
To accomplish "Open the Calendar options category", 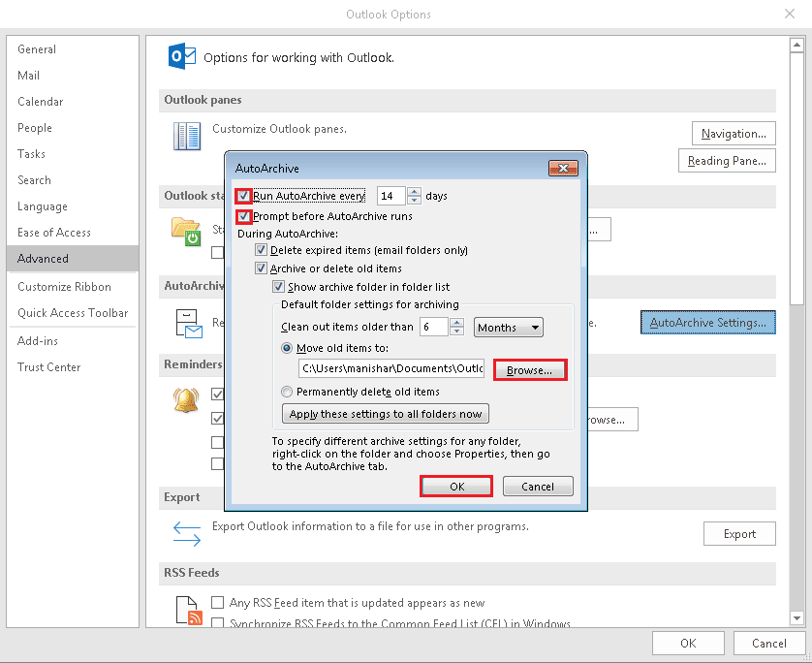I will 73,102.
